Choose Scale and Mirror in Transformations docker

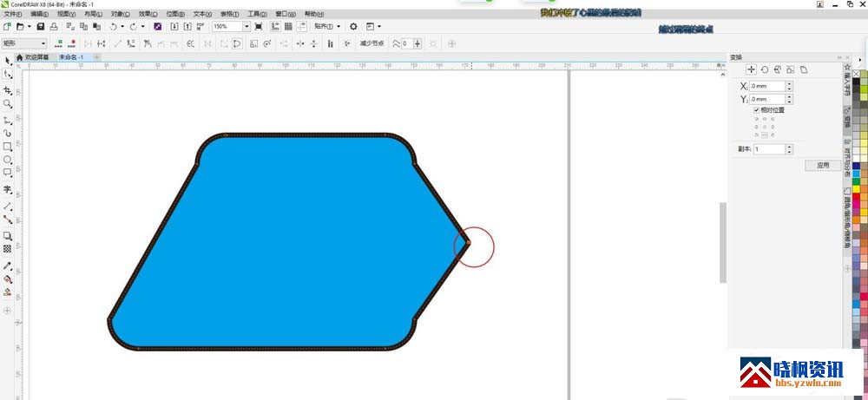777,69
